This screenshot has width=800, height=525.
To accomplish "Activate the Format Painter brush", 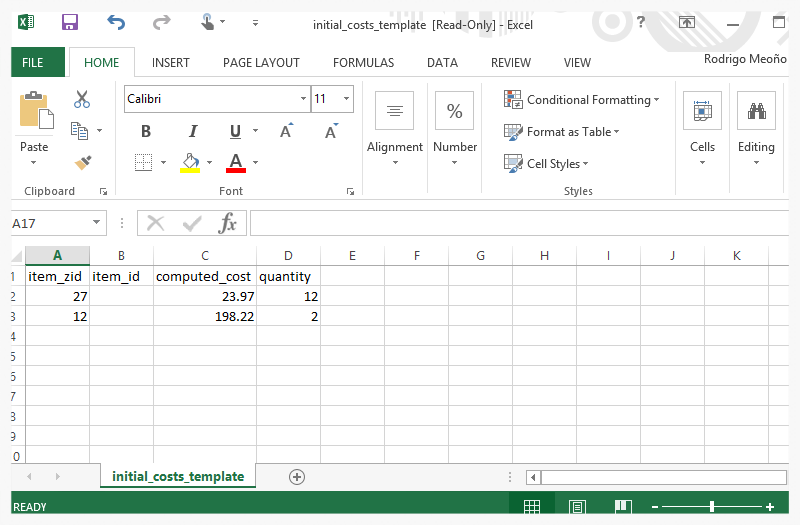I will (x=83, y=163).
